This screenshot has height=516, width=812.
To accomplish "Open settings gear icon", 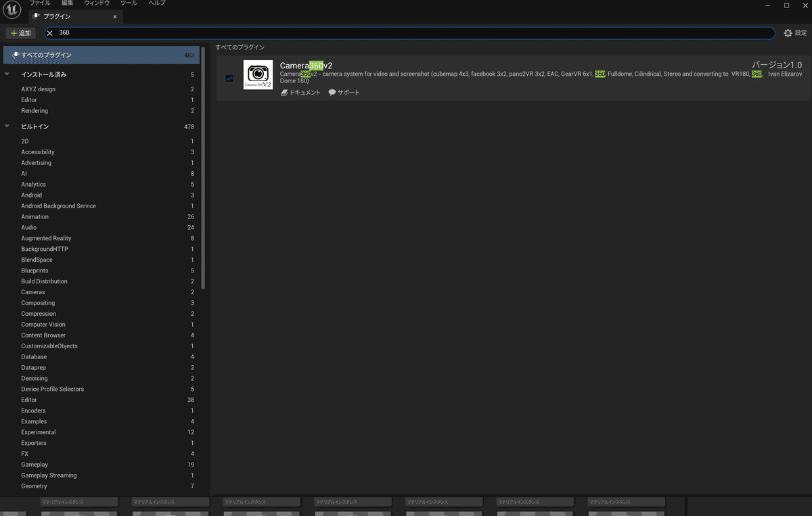I will coord(788,33).
